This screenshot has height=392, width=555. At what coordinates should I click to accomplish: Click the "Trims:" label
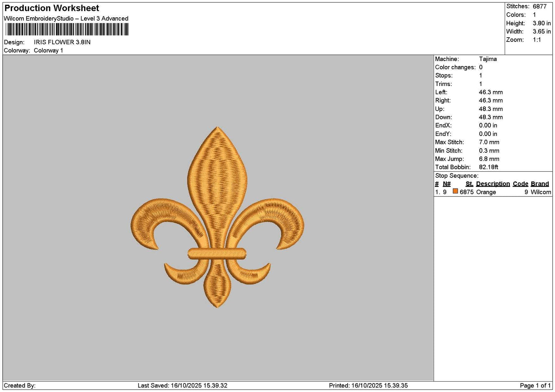point(444,84)
